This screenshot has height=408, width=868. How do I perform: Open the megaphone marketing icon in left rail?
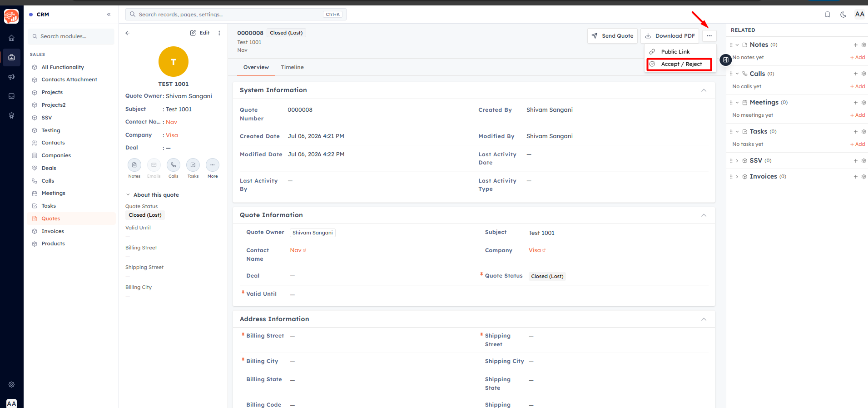[x=11, y=77]
